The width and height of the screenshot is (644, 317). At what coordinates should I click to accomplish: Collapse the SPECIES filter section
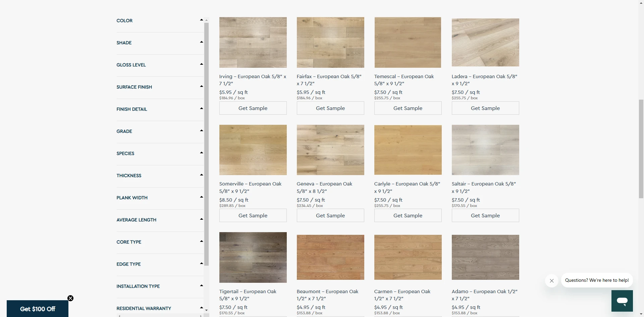click(x=201, y=152)
